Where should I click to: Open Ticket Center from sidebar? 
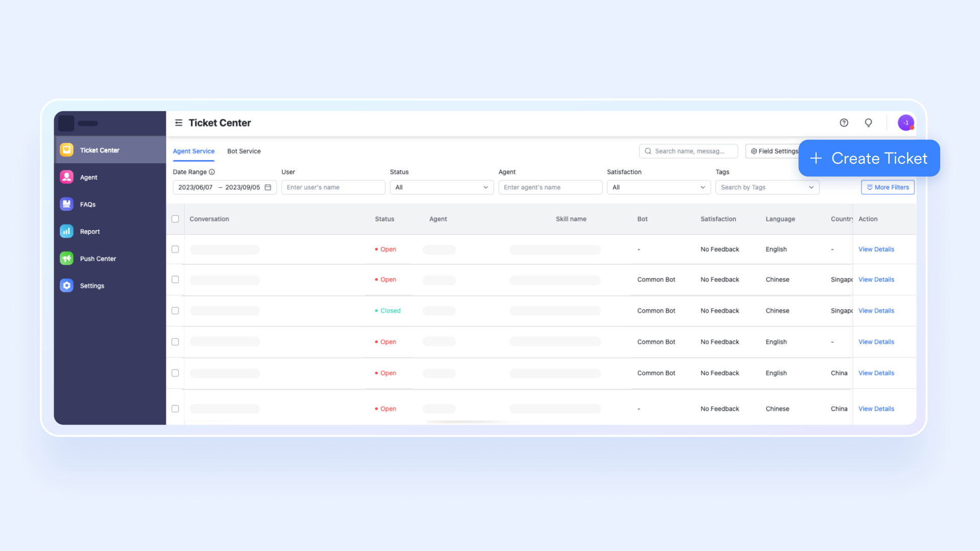tap(110, 150)
